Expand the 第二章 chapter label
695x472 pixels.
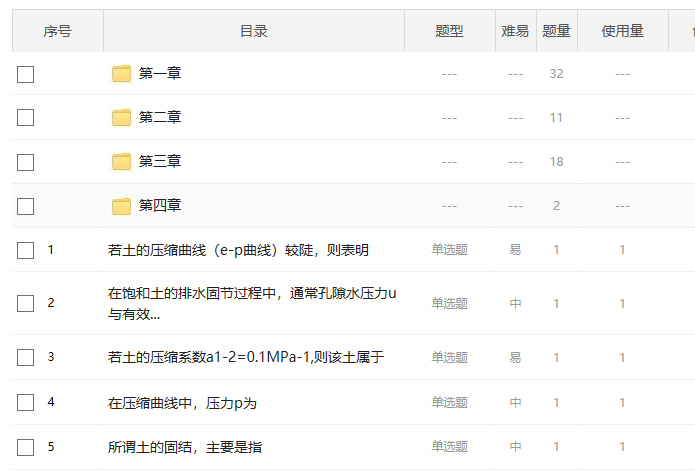pos(160,117)
